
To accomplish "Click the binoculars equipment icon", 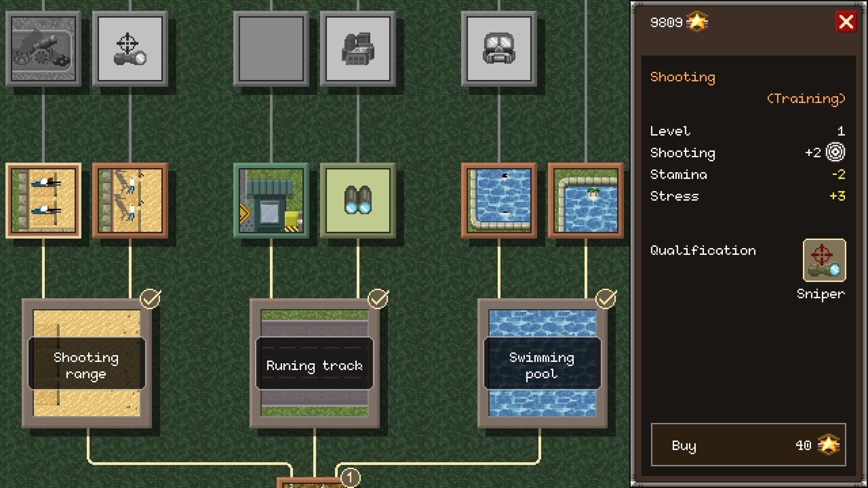I will click(x=359, y=200).
